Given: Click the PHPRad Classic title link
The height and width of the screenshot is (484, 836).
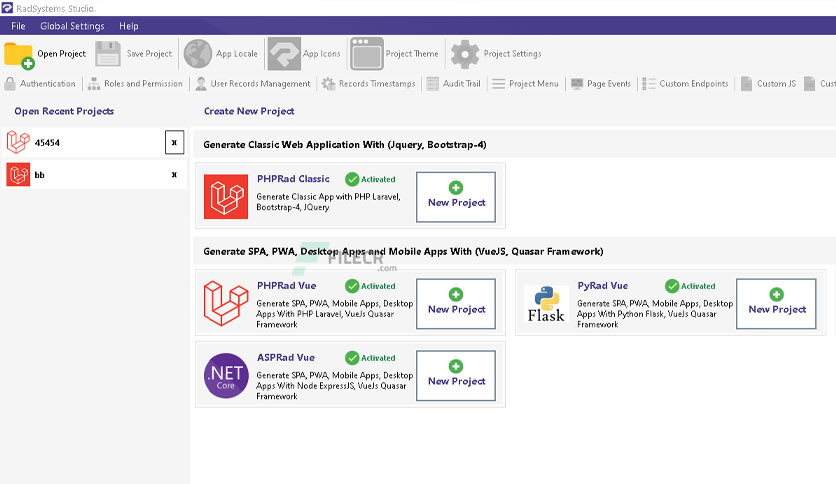Looking at the screenshot, I should coord(293,179).
